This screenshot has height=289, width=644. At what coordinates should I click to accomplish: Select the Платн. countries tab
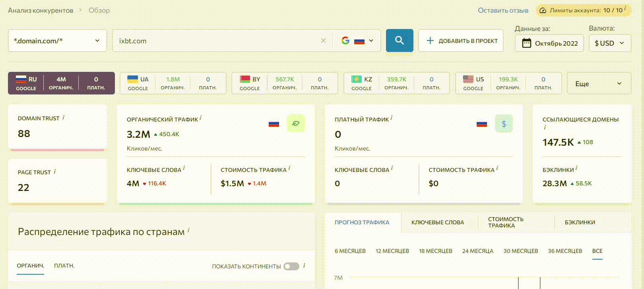pos(64,266)
